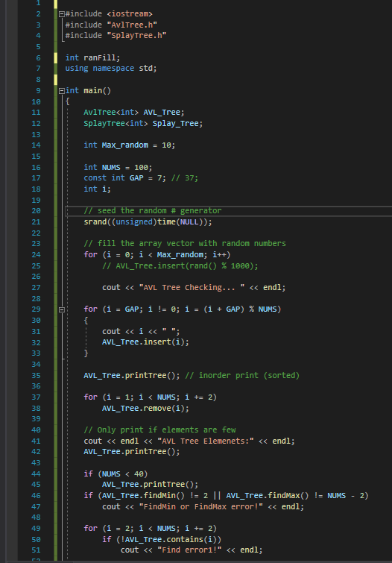This screenshot has width=392, height=563.
Task: Click the "SplayTree.h" include string
Action: tap(136, 36)
